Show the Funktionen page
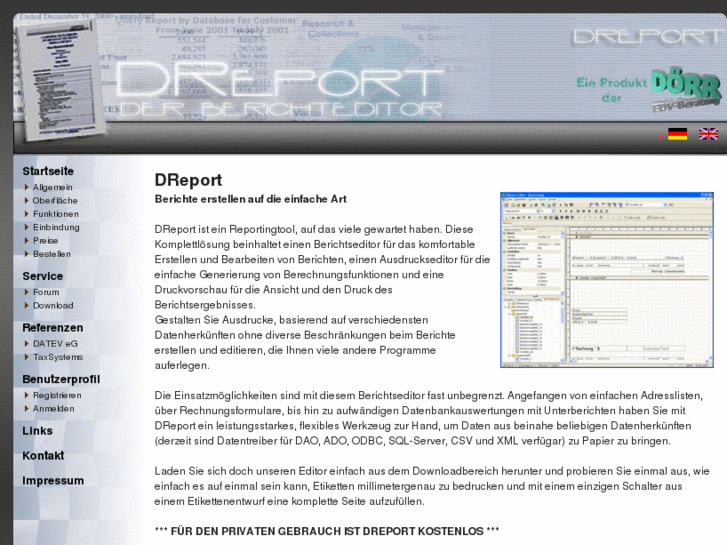This screenshot has width=727, height=545. point(56,214)
